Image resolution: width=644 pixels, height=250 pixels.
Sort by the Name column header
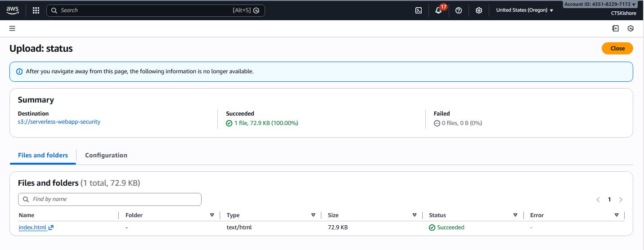[x=27, y=215]
